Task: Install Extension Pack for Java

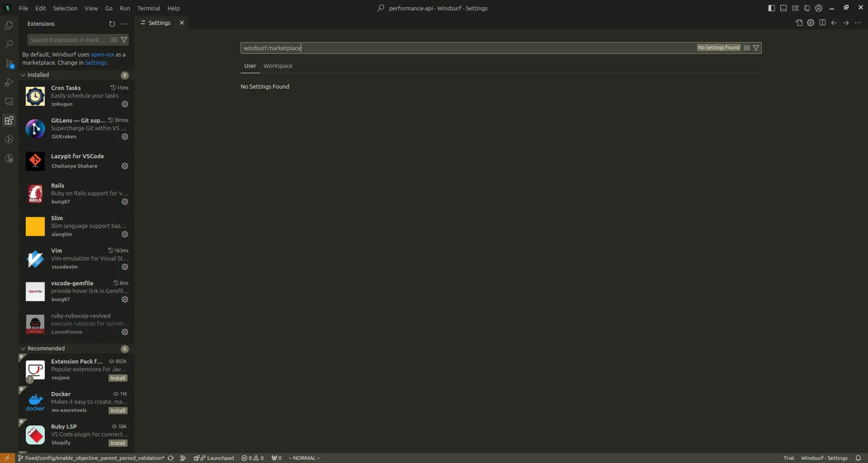Action: (118, 378)
